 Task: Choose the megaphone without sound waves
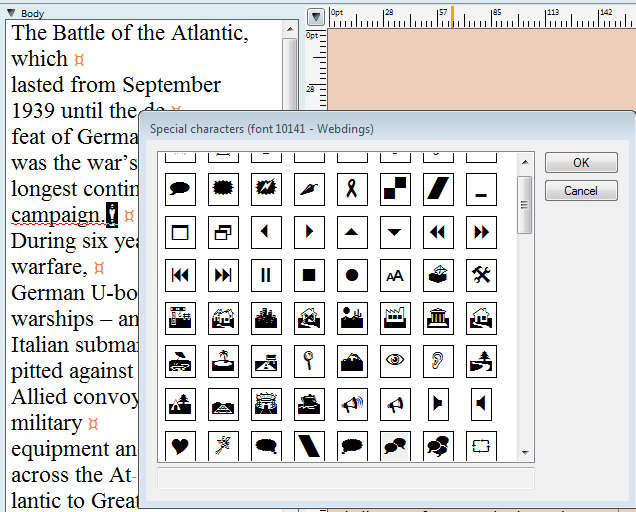tap(395, 404)
